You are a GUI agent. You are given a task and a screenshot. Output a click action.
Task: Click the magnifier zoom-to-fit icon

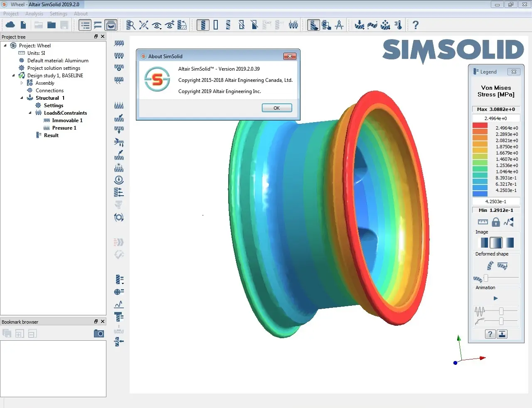pos(131,25)
